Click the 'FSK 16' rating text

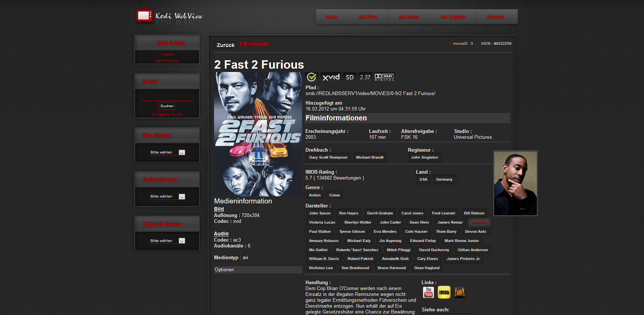pos(409,137)
